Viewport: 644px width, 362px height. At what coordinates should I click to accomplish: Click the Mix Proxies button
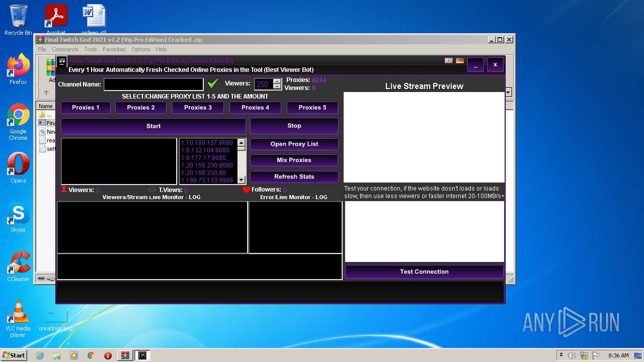294,160
